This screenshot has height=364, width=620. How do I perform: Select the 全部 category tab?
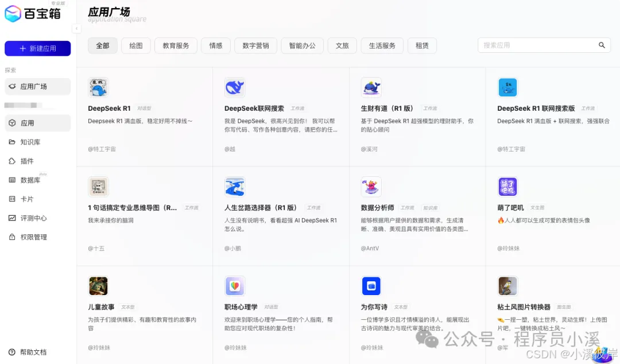tap(102, 45)
